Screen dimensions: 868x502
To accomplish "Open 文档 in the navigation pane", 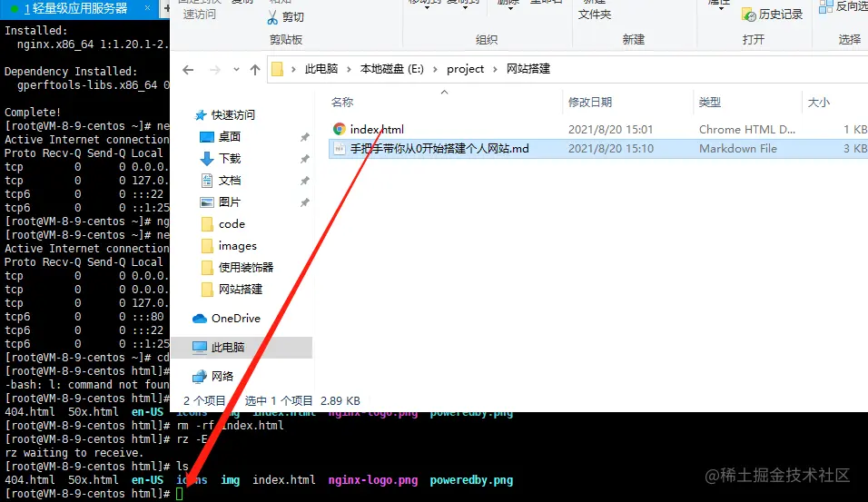I will point(229,180).
